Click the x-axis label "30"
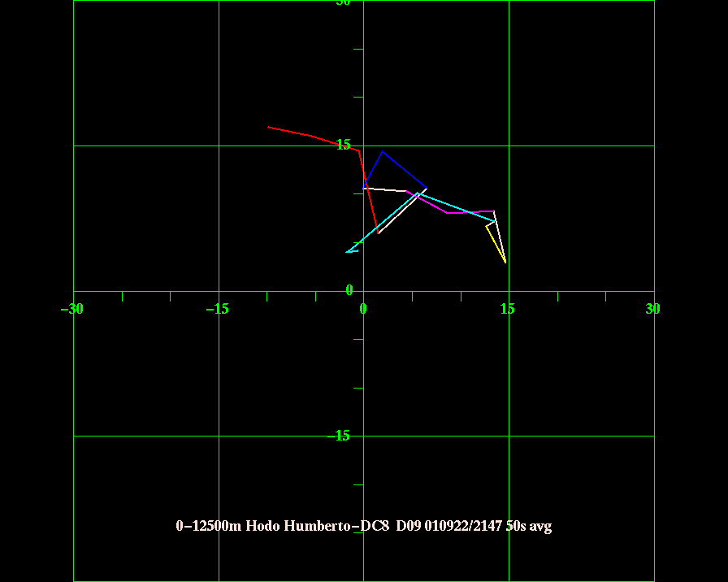Viewport: 728px width, 582px height. 652,309
